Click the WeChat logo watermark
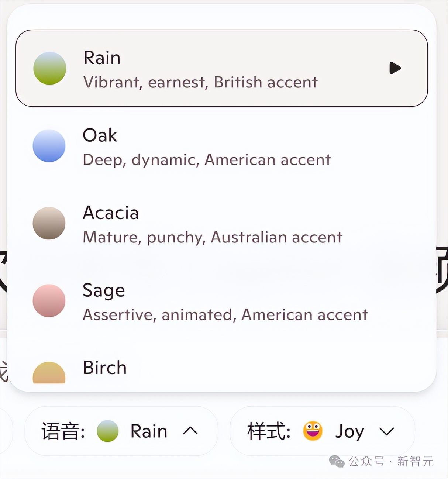The width and height of the screenshot is (448, 479). [x=336, y=461]
